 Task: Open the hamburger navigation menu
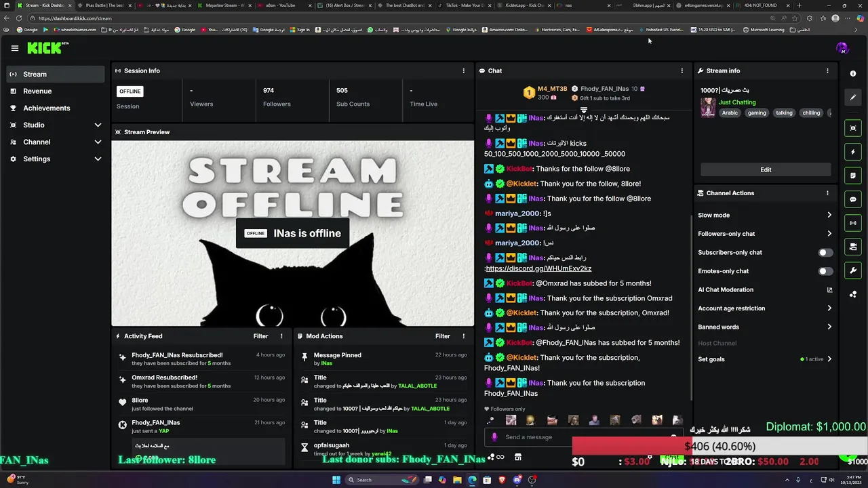point(15,48)
